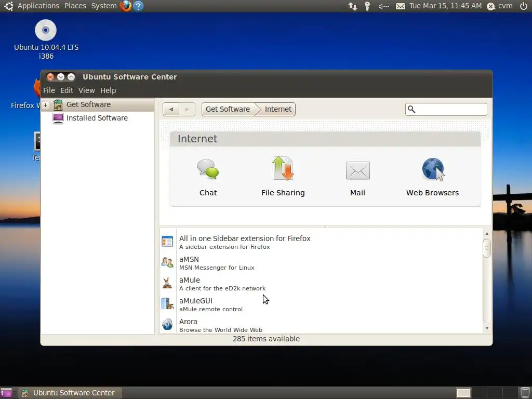Click the list scrollbar down arrow
Image resolution: width=532 pixels, height=399 pixels.
point(487,328)
